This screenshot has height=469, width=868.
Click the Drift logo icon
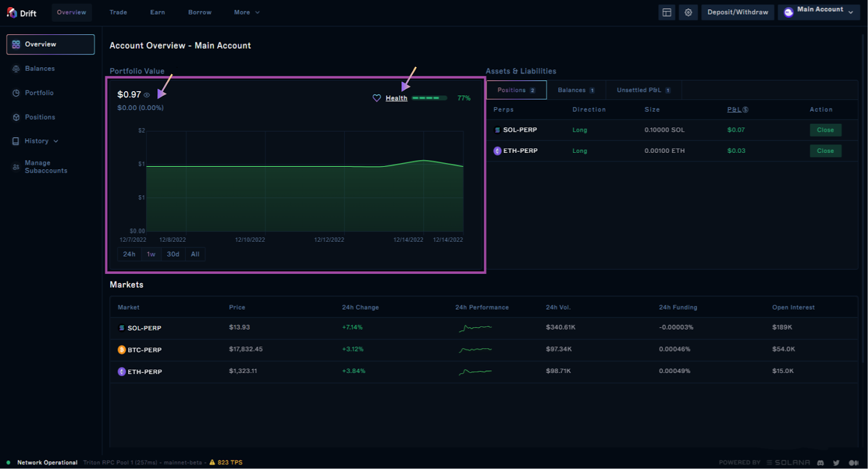[12, 12]
